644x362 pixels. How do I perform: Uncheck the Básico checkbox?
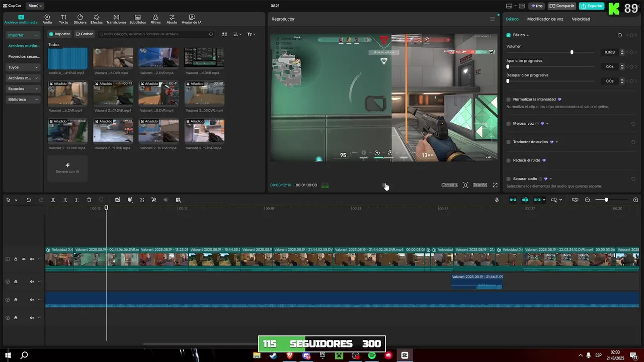(508, 35)
